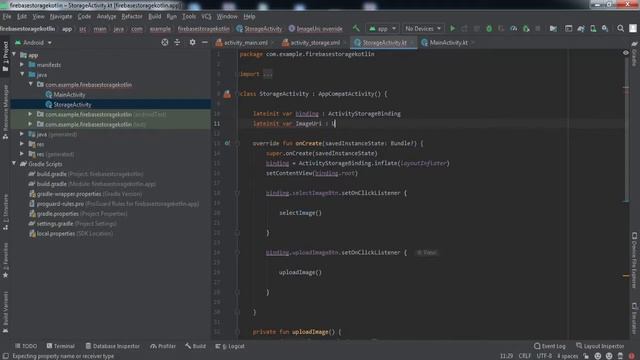Viewport: 640px width, 360px height.
Task: Click the user account avatar icon
Action: pos(633,28)
